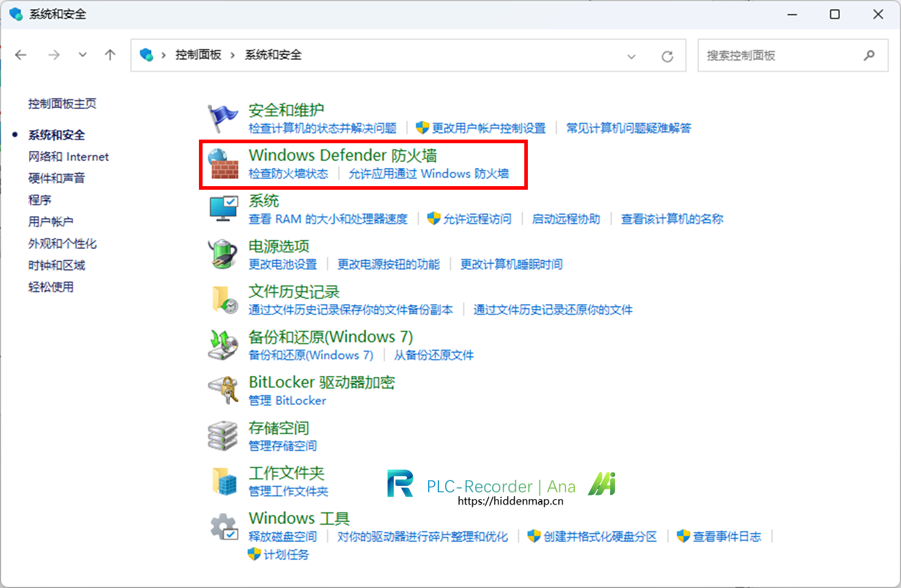Screen dimensions: 901x588
Task: Click the Backup and Restore (Windows 7) icon
Action: (x=223, y=345)
